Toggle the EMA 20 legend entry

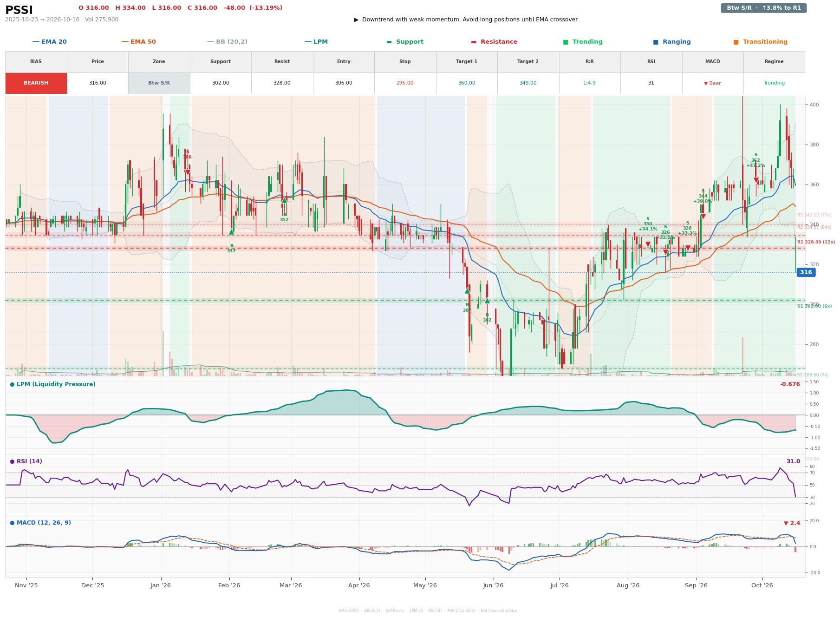pyautogui.click(x=50, y=42)
